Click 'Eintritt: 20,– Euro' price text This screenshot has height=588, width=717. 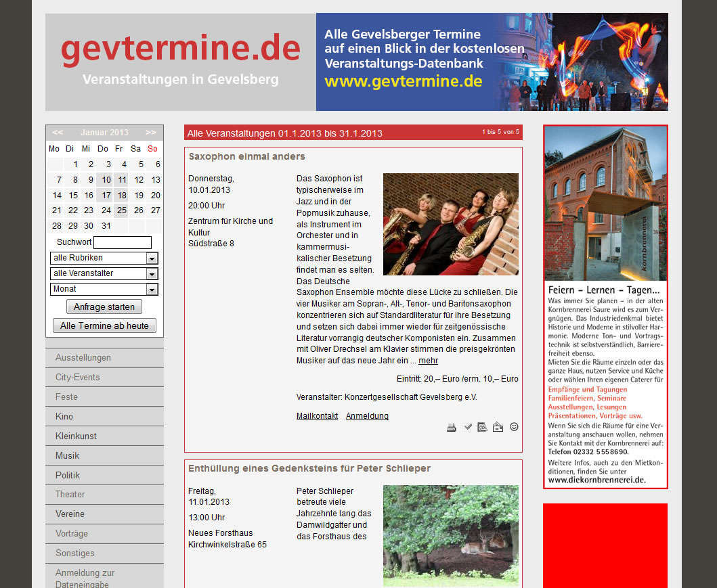click(428, 379)
